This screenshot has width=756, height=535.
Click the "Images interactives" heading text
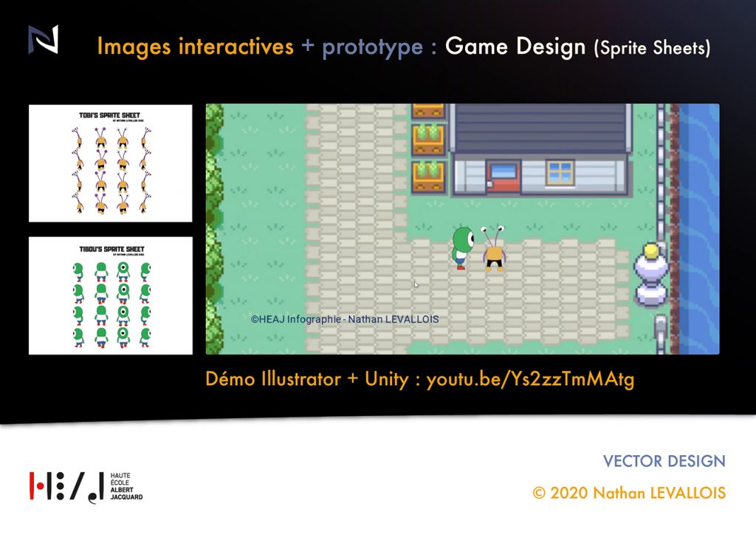195,47
